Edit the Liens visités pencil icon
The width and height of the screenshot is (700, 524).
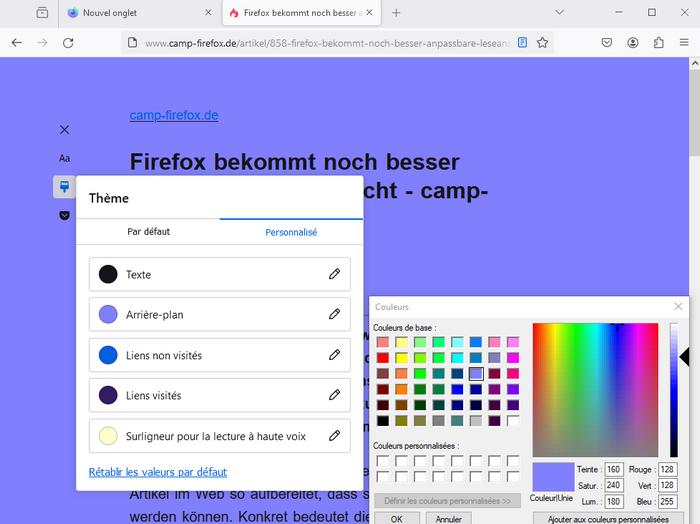tap(334, 395)
